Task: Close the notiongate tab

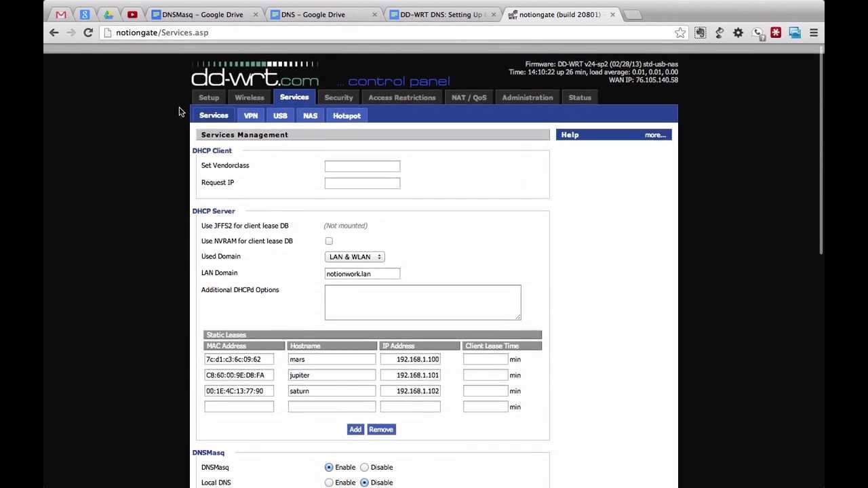Action: pyautogui.click(x=612, y=14)
